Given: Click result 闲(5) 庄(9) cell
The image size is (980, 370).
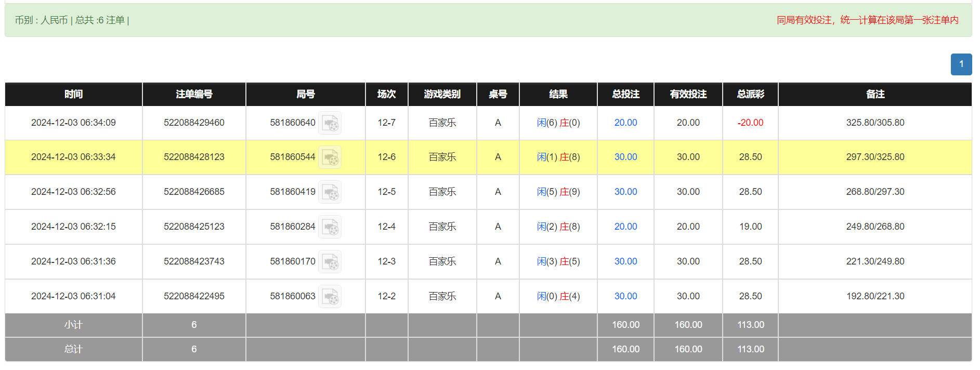Looking at the screenshot, I should point(558,192).
